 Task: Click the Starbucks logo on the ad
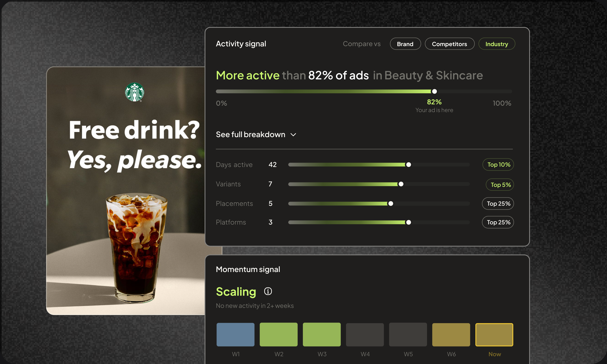click(134, 92)
